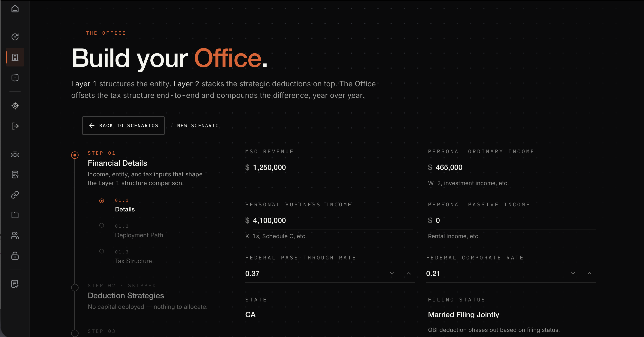This screenshot has height=337, width=644.
Task: Open the Filing Status dropdown
Action: 512,315
